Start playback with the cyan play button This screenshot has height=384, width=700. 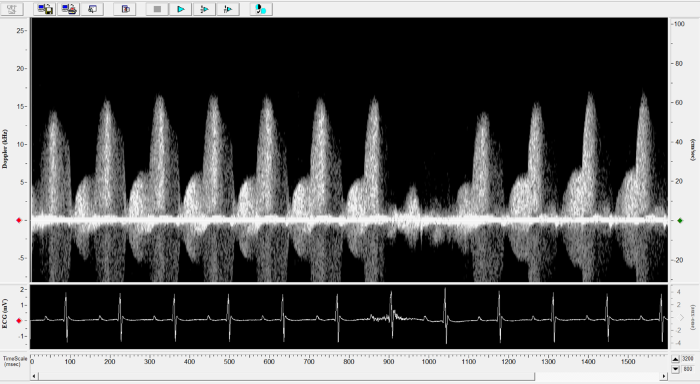[181, 9]
